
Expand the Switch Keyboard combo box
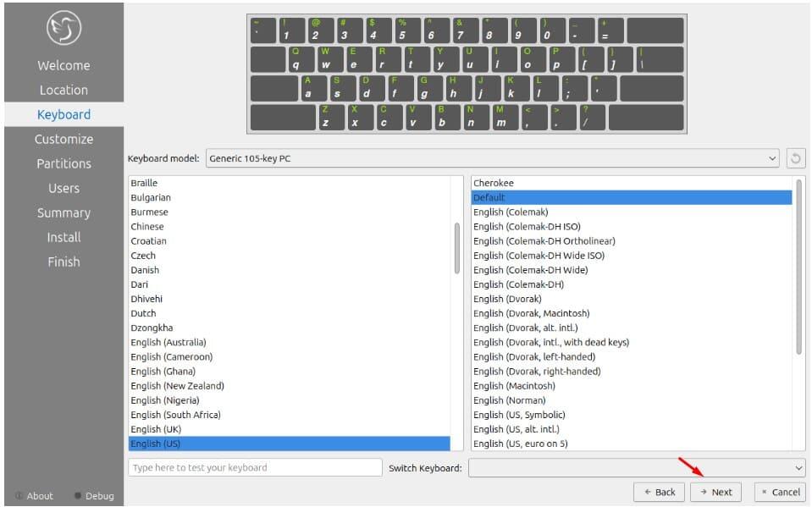coord(636,467)
